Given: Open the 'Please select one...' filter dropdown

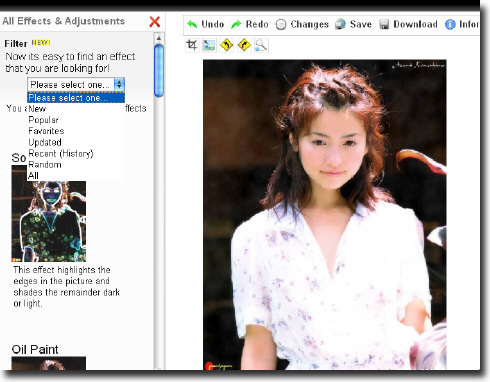Looking at the screenshot, I should click(76, 85).
